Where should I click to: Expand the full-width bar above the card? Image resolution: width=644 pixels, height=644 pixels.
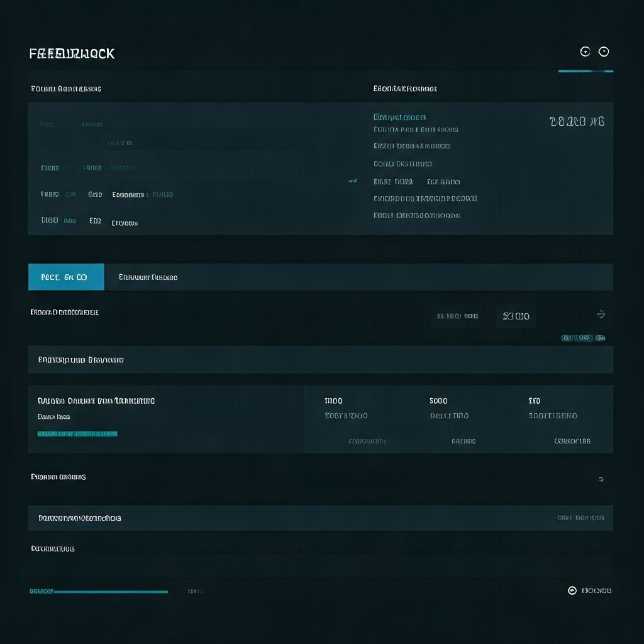click(x=320, y=360)
